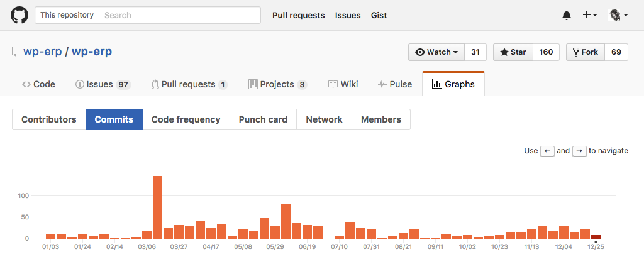Open the user avatar profile menu
The height and width of the screenshot is (264, 644).
618,15
